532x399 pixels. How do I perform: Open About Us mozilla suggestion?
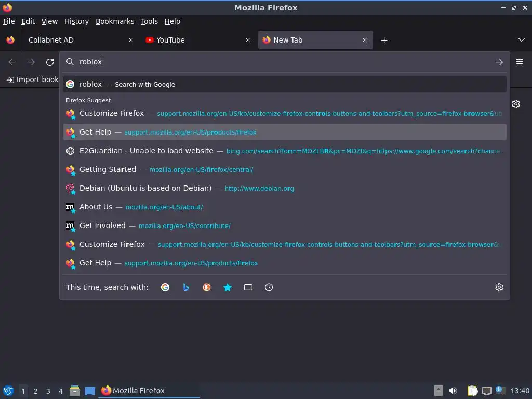284,207
